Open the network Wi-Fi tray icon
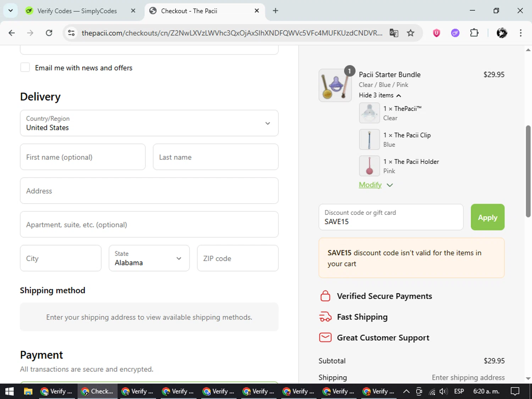This screenshot has width=532, height=399. 432,392
